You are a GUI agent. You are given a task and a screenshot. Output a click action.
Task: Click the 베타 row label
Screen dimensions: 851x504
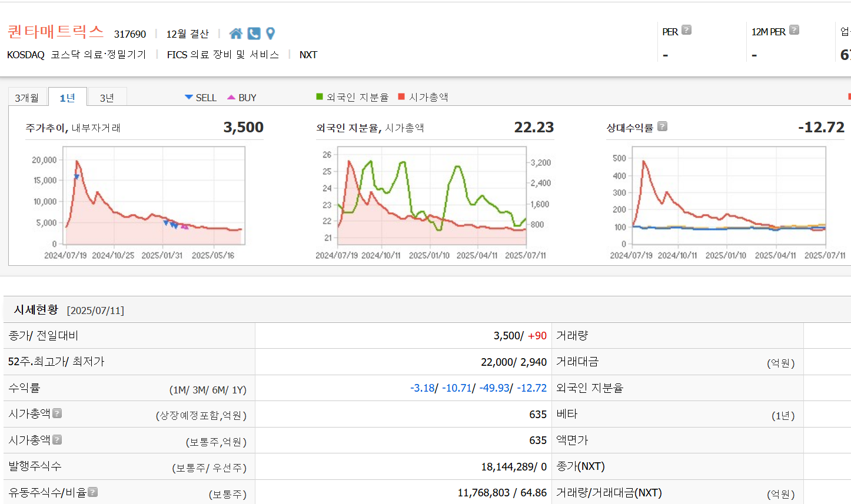pos(567,413)
